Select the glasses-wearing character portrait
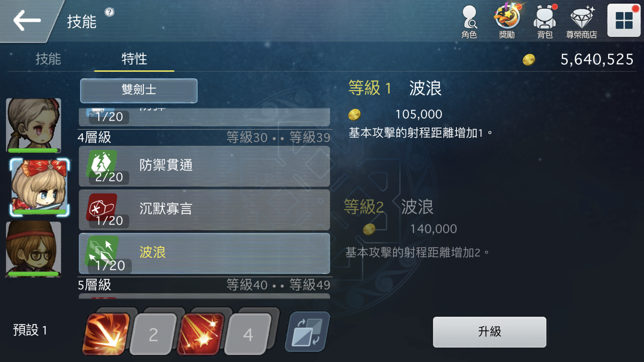The height and width of the screenshot is (362, 644). coord(33,249)
